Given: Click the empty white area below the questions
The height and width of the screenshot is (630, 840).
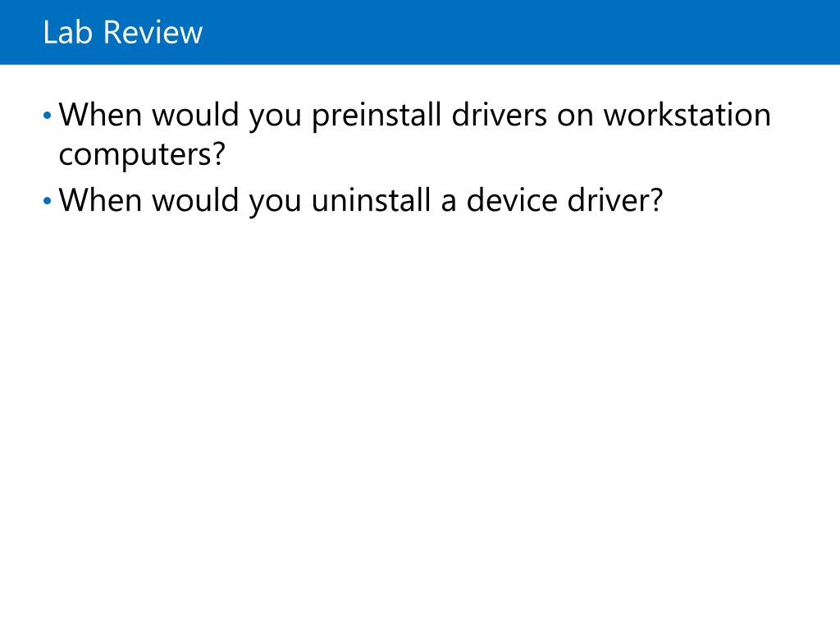Looking at the screenshot, I should pyautogui.click(x=420, y=418).
